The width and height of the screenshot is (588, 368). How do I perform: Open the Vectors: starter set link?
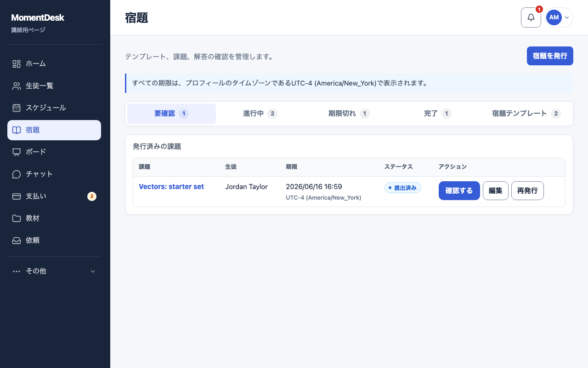171,187
